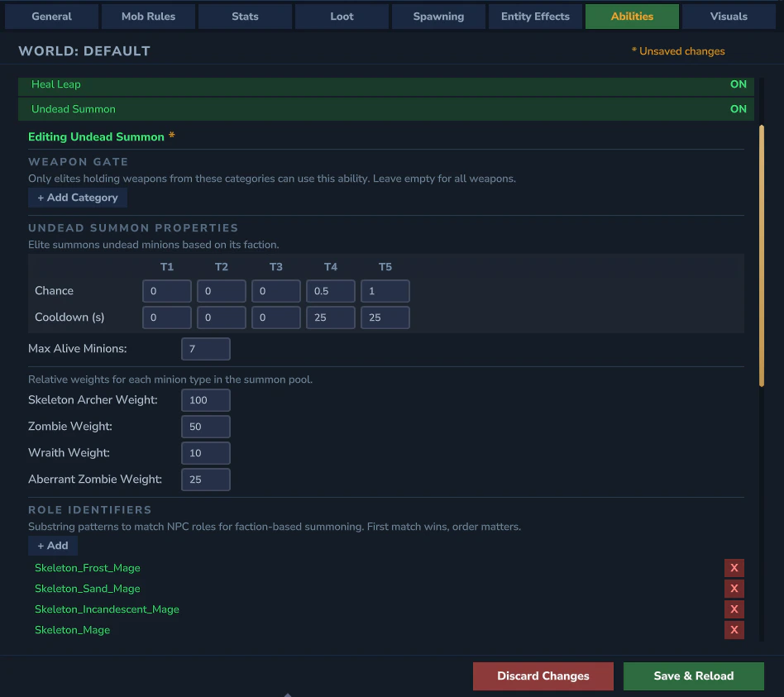
Task: Click the Editing Undead Summon heading
Action: click(96, 137)
